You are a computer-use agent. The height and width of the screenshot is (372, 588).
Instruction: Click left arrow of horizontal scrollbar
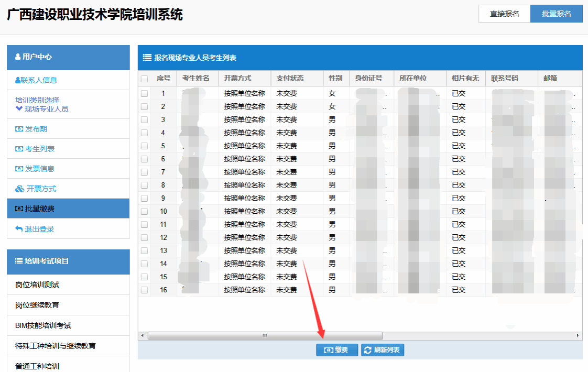click(142, 335)
